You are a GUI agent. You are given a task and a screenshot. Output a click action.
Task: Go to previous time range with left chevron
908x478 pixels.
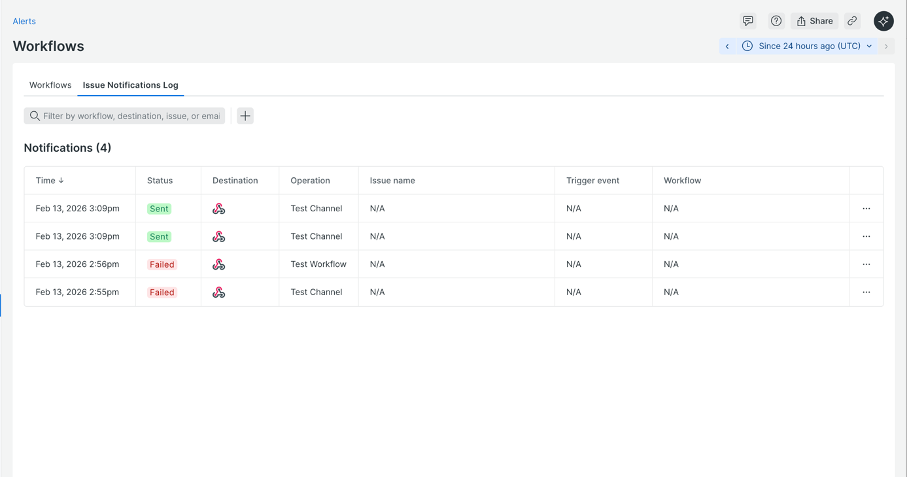pos(727,46)
